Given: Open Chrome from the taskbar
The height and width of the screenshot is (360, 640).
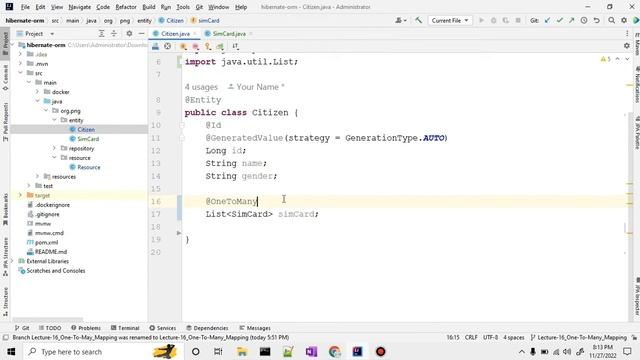Looking at the screenshot, I should (334, 351).
